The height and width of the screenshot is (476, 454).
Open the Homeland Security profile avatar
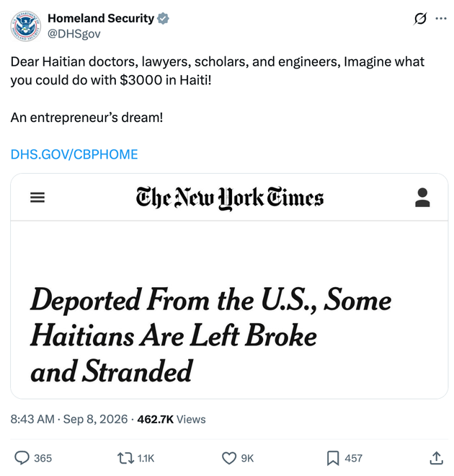(x=25, y=26)
